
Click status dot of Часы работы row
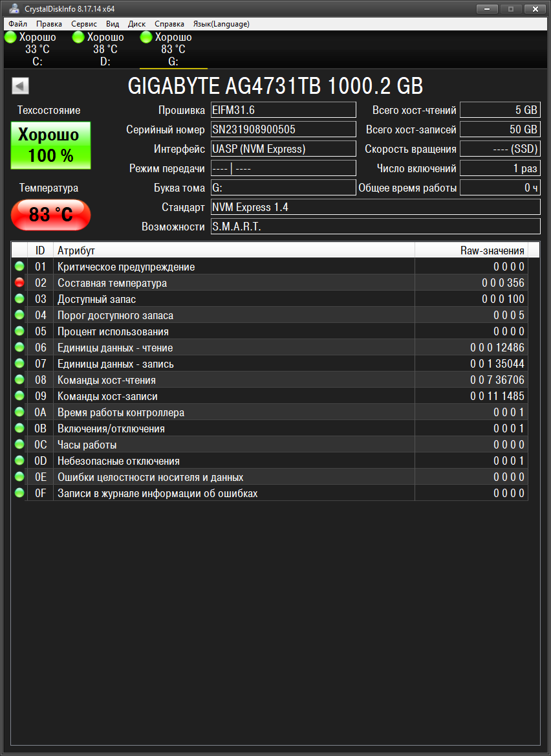pos(19,445)
